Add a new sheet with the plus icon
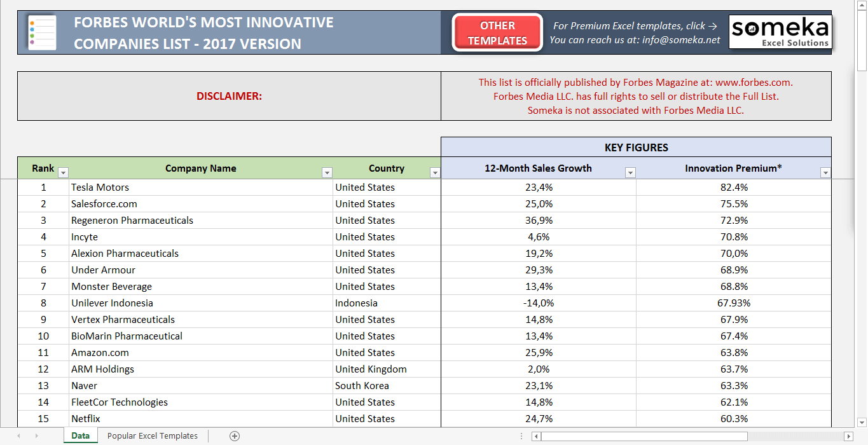The width and height of the screenshot is (868, 445). tap(235, 436)
